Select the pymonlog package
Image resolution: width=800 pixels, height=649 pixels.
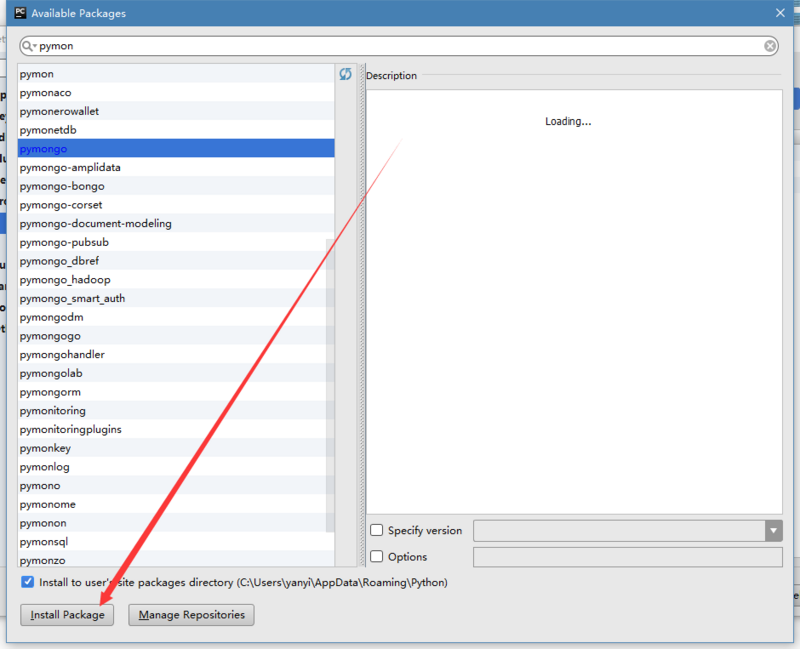[x=176, y=467]
